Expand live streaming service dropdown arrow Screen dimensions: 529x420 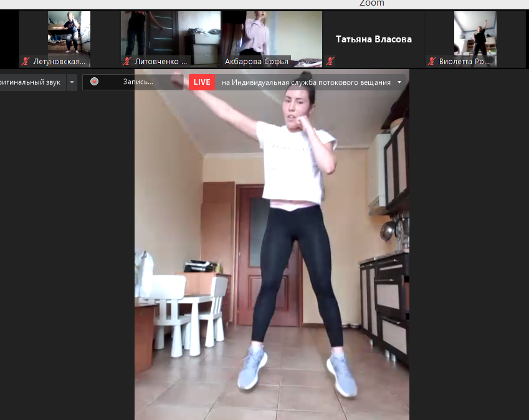pyautogui.click(x=399, y=82)
